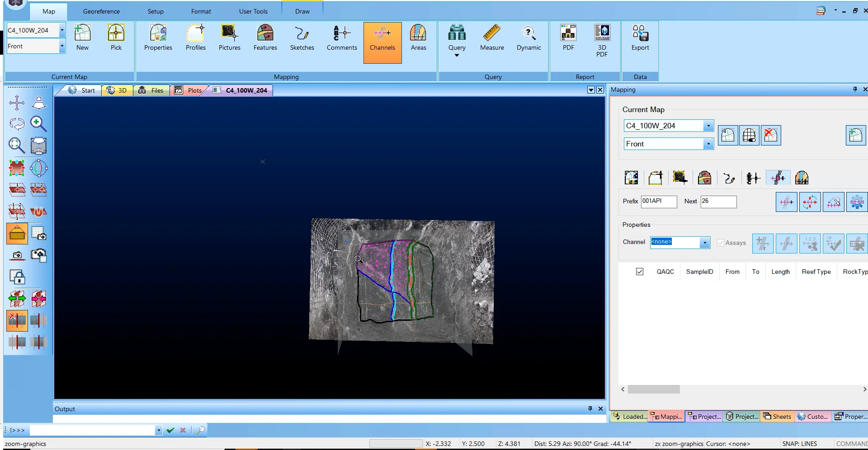
Task: Click the Measure ruler tool
Action: click(x=491, y=38)
